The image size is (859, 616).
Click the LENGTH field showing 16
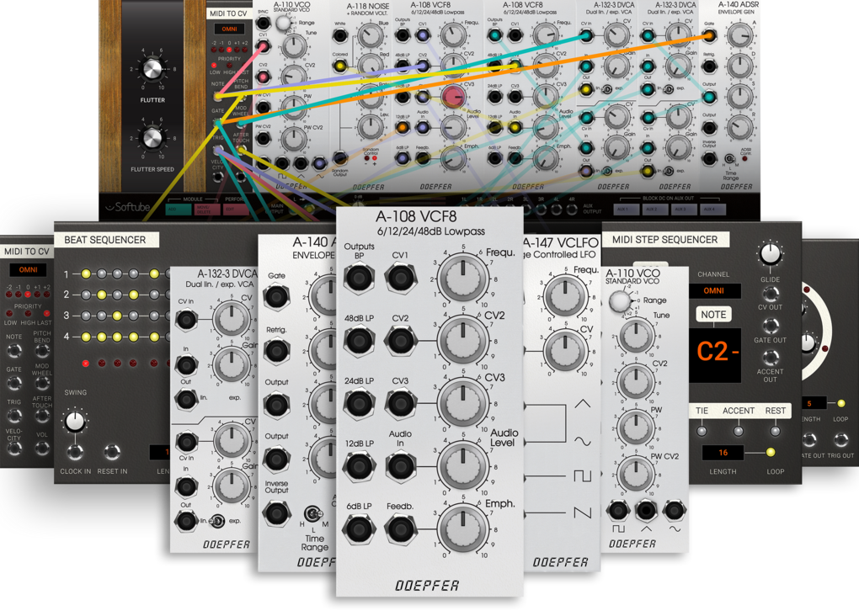click(723, 453)
